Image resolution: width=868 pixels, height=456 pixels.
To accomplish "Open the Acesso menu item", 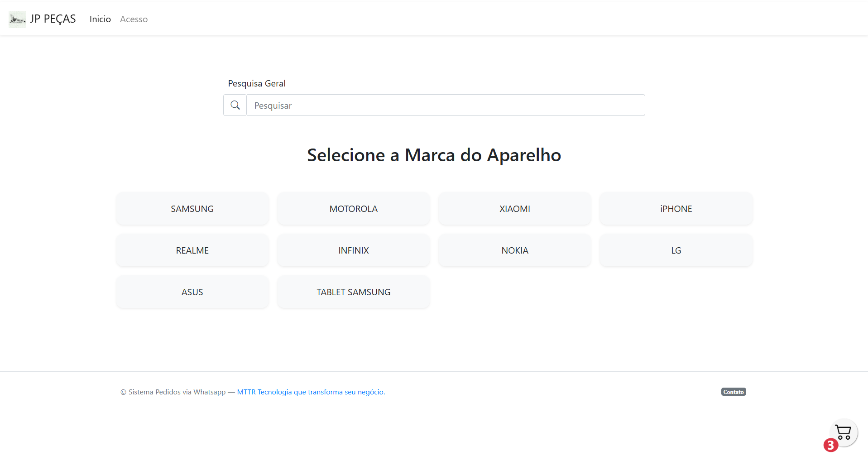I will pos(134,19).
